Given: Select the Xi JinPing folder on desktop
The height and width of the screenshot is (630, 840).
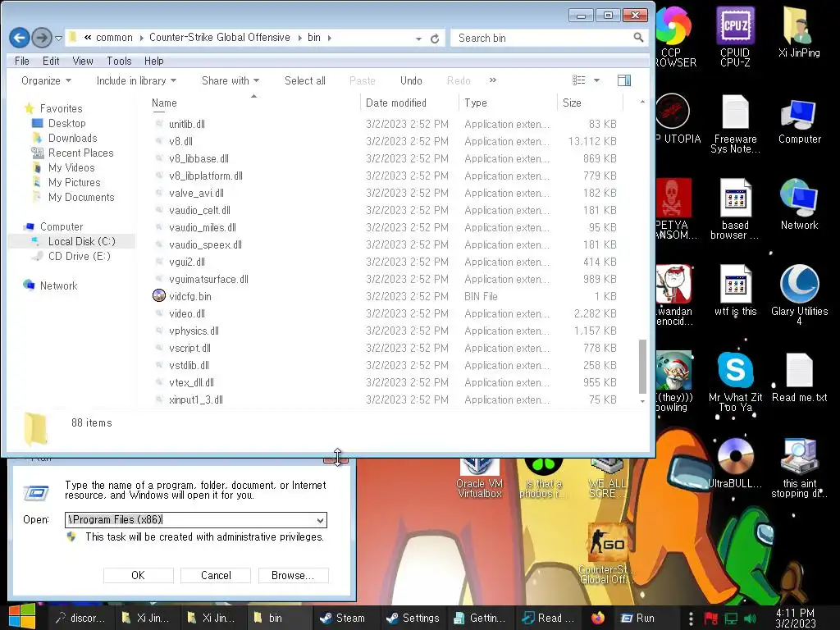Looking at the screenshot, I should (x=799, y=32).
